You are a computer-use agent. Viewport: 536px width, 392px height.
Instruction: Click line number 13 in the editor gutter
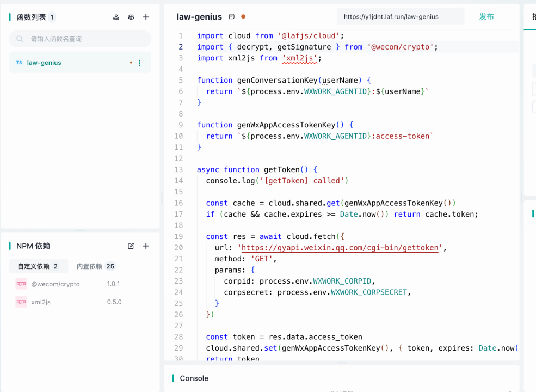(178, 169)
